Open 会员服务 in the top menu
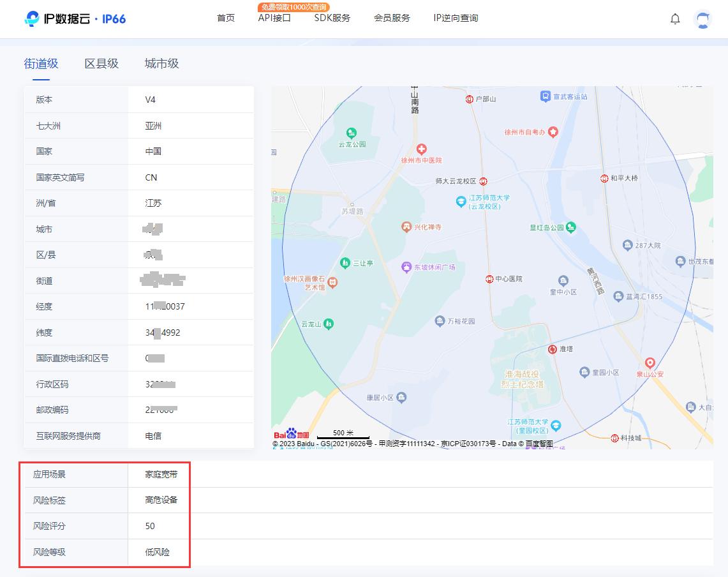728x577 pixels. pos(391,19)
